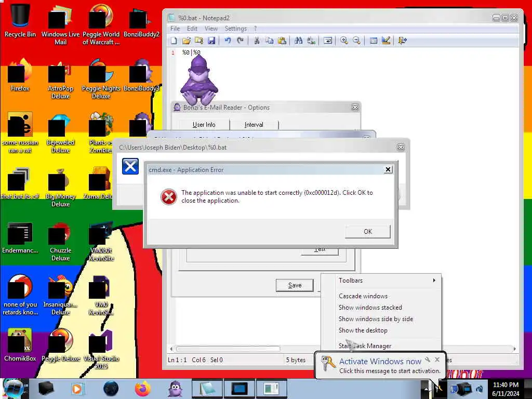This screenshot has height=399, width=532.
Task: Zoom out with the magnifier minus icon
Action: coord(356,41)
